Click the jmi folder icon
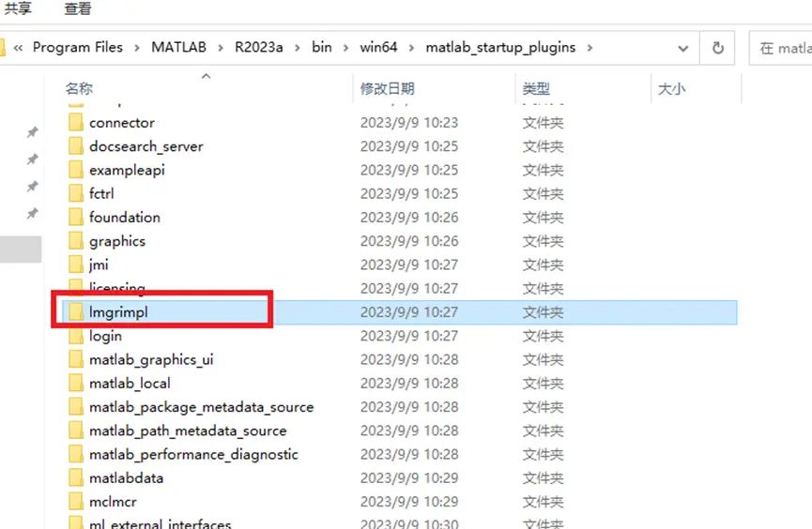This screenshot has width=812, height=529. [x=76, y=265]
